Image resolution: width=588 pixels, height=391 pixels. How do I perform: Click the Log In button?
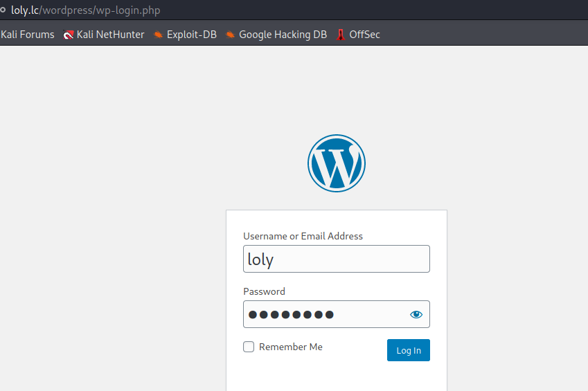(x=409, y=350)
